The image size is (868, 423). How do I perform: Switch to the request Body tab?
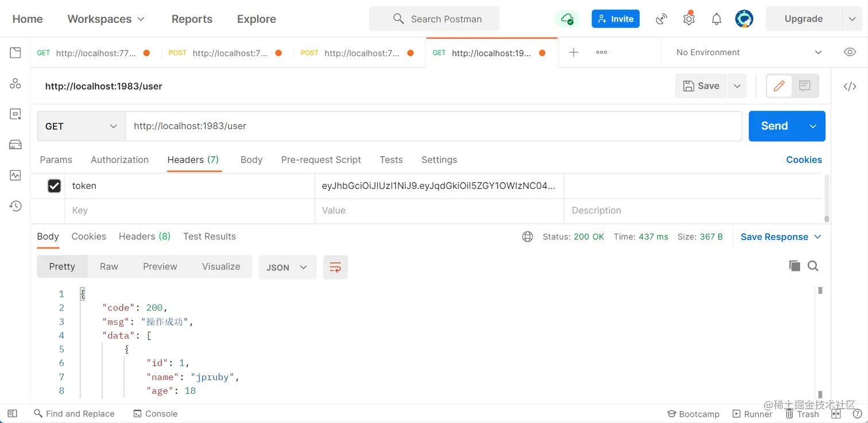point(251,160)
